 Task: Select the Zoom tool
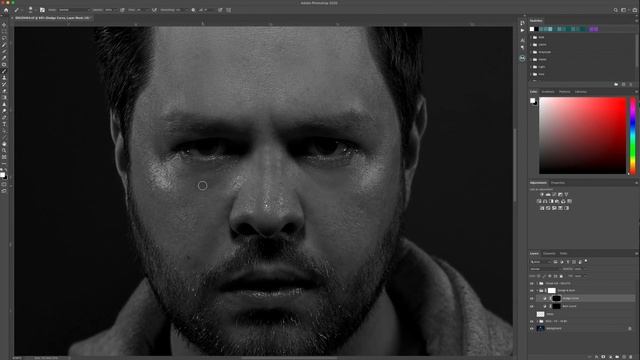click(4, 150)
